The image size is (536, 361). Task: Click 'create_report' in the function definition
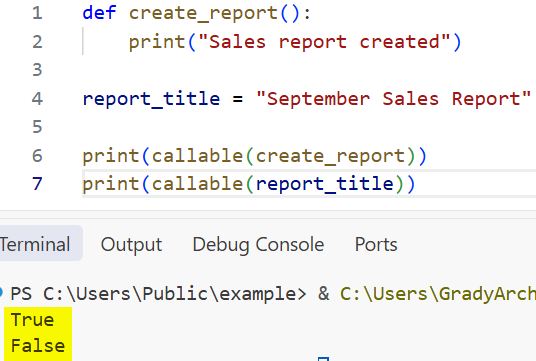[x=203, y=14]
